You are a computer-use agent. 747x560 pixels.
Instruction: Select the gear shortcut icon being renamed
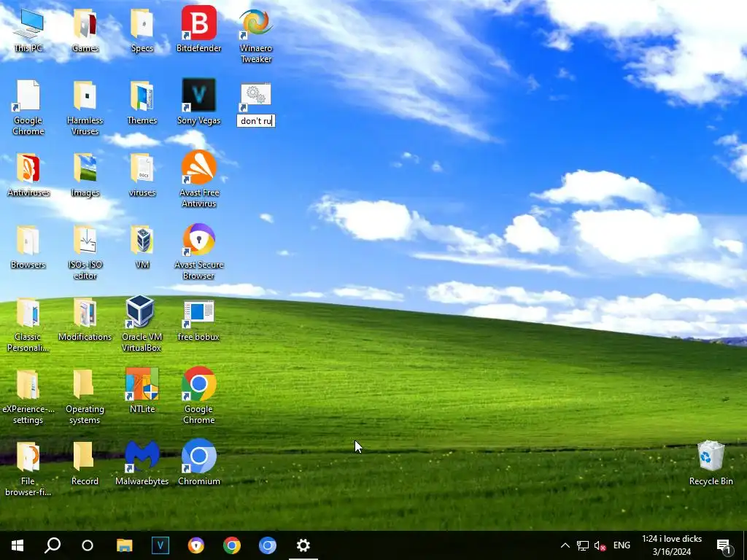point(256,96)
